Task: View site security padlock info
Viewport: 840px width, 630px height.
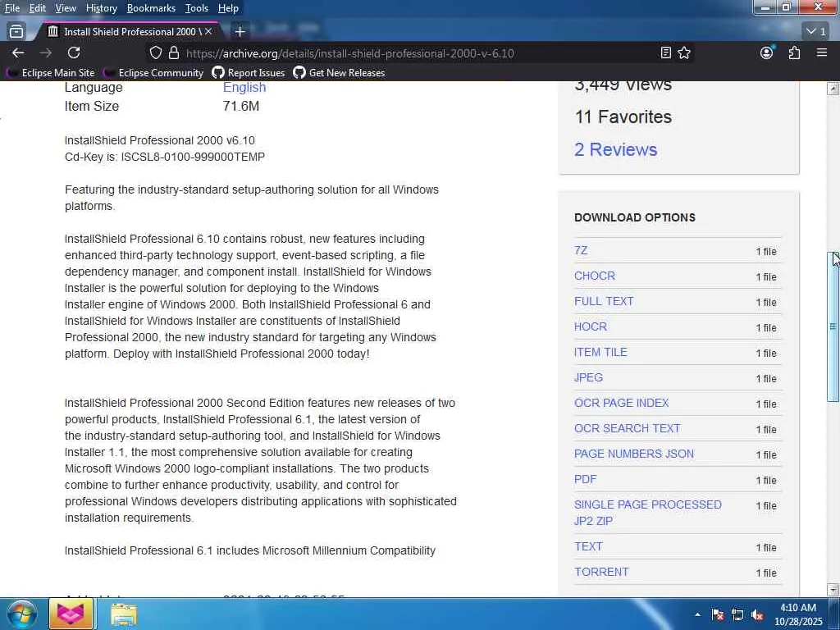Action: (x=174, y=53)
